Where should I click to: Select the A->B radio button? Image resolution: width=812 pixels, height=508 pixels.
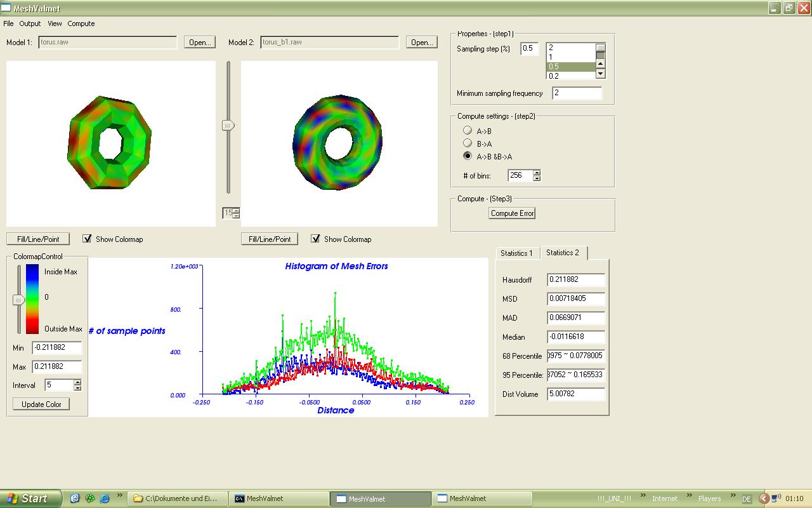(468, 131)
